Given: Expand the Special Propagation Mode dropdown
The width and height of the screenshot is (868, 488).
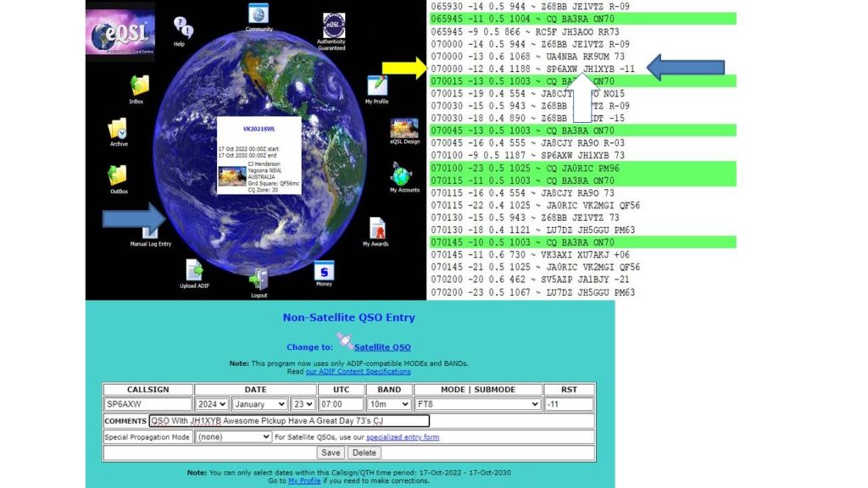Looking at the screenshot, I should pos(233,437).
